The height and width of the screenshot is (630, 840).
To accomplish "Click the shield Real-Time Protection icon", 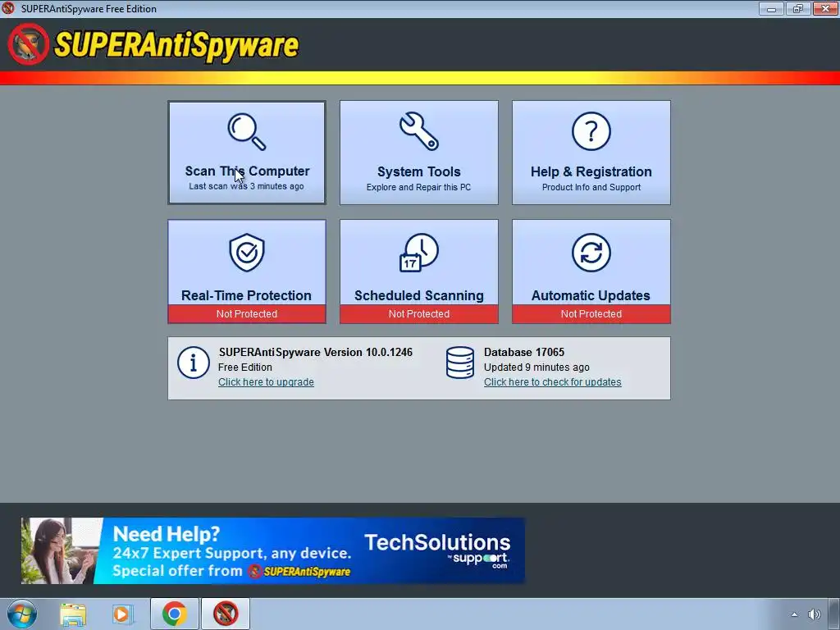I will (x=246, y=253).
